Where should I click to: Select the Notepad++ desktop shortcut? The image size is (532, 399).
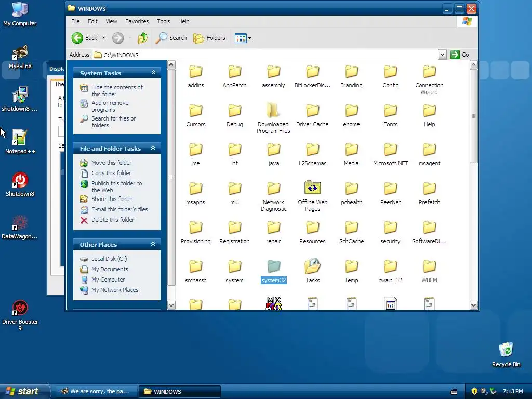(x=20, y=142)
